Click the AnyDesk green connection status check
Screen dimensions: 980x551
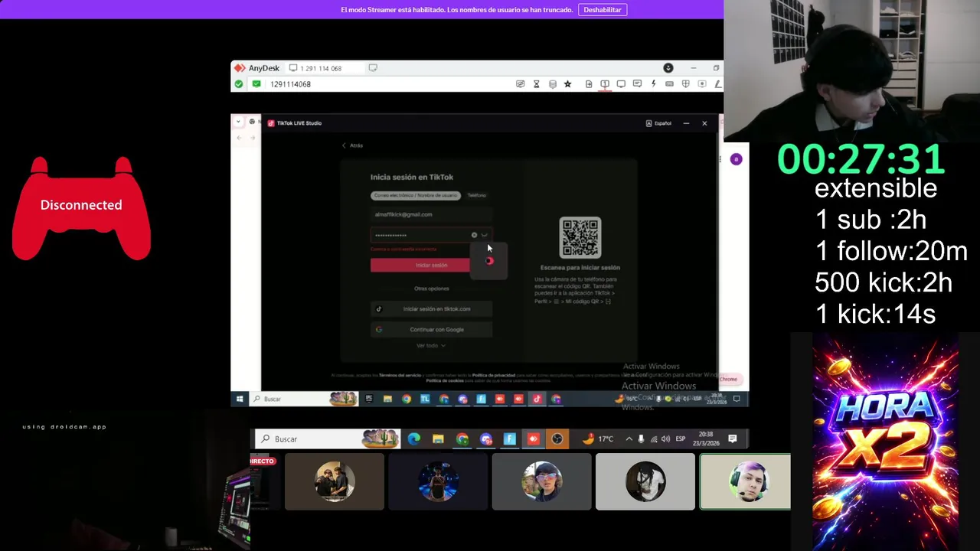[x=239, y=84]
